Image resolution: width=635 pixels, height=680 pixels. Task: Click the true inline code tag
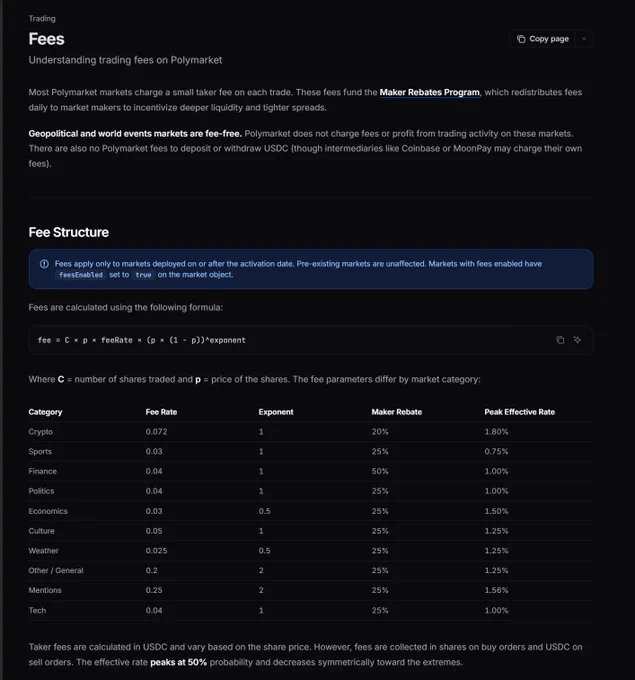pos(143,275)
